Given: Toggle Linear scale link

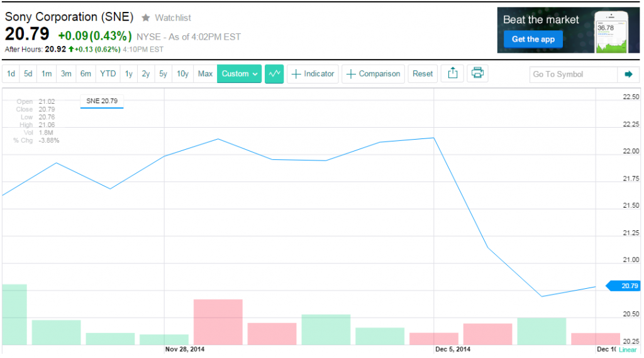Looking at the screenshot, I should click(x=628, y=350).
